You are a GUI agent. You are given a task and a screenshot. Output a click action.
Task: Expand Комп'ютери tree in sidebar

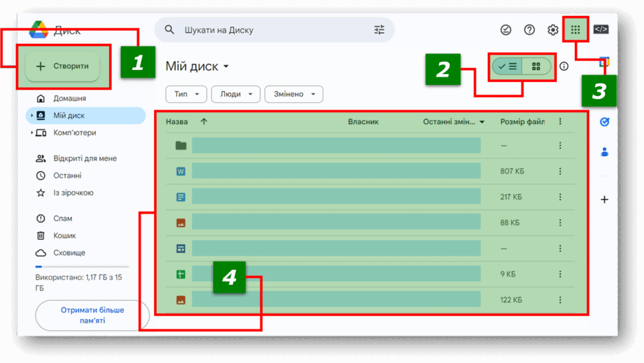coord(32,133)
